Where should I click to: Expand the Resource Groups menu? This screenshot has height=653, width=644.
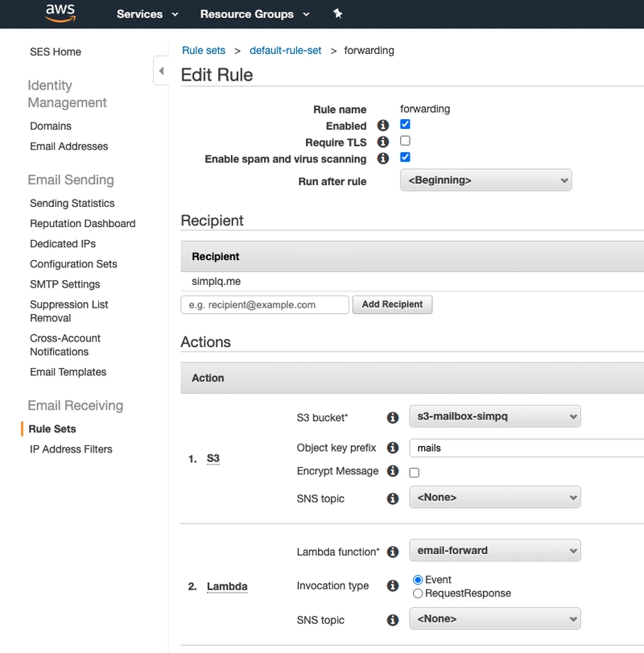pos(254,14)
